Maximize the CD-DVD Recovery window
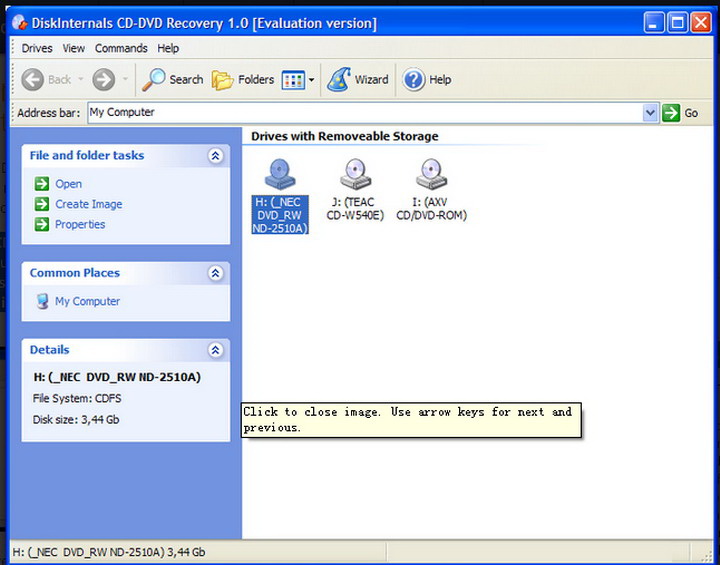This screenshot has width=720, height=565. [677, 23]
